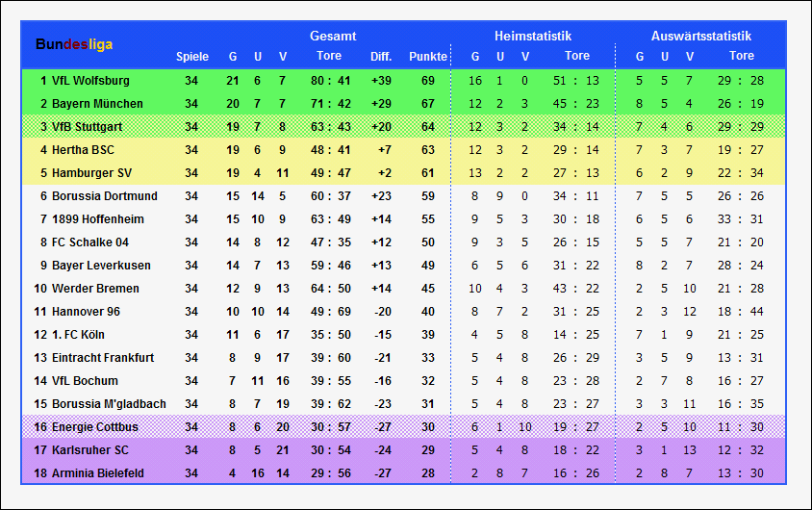Click Wolfsburg's 69 points value
This screenshot has height=510, width=812.
point(428,81)
